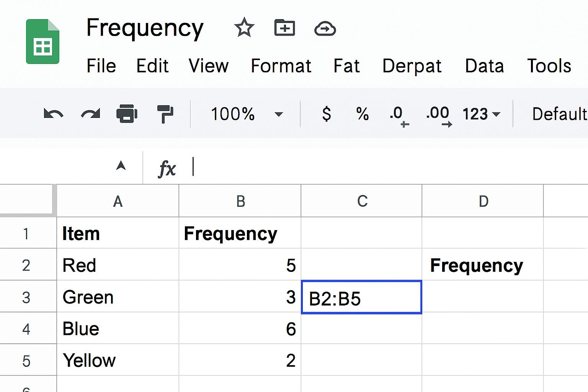This screenshot has height=392, width=588.
Task: Activate the paint format tool
Action: pos(165,114)
